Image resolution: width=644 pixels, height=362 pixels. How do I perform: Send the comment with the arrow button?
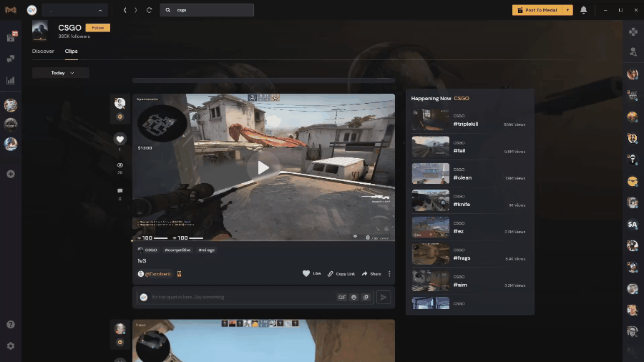[x=384, y=297]
